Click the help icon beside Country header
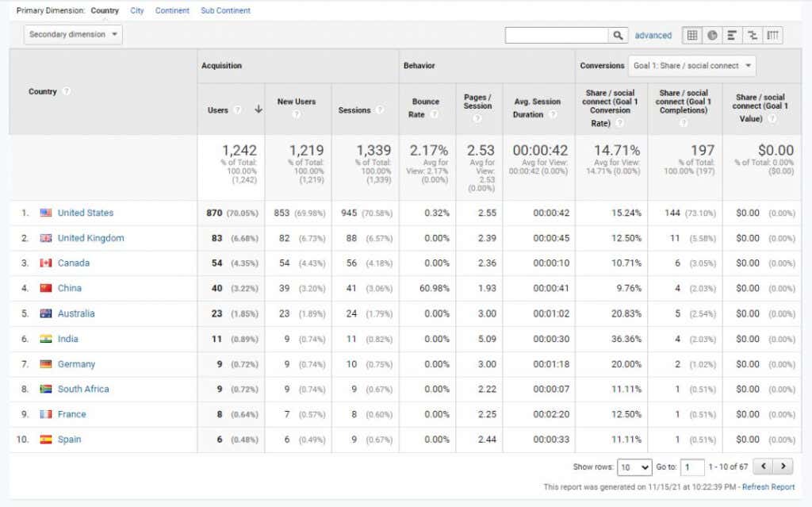The image size is (812, 507). pyautogui.click(x=67, y=91)
